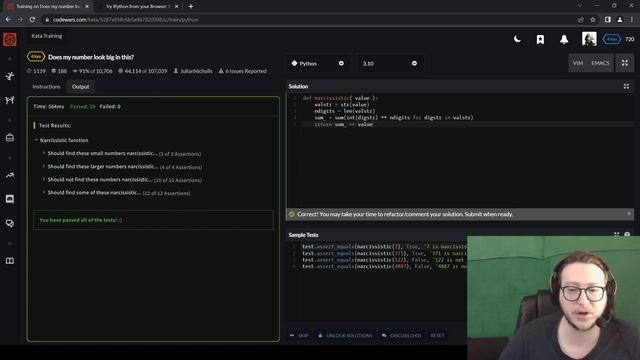
Task: Open a new browser tab
Action: pos(191,7)
